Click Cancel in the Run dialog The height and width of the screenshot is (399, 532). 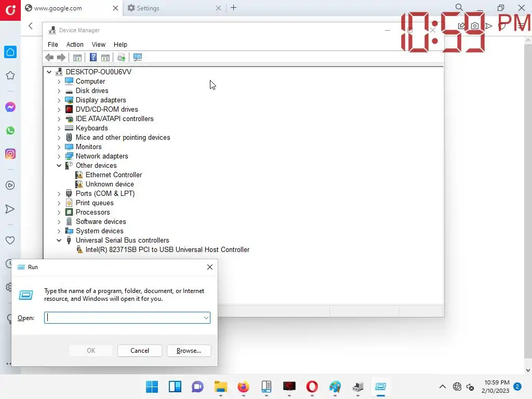click(140, 351)
